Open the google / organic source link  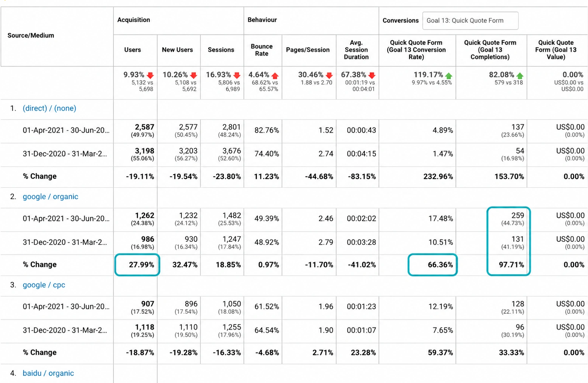(50, 196)
